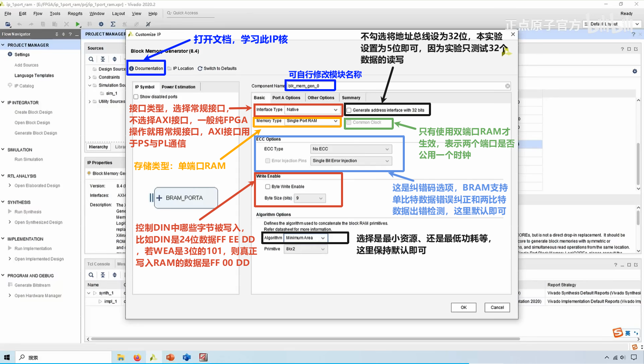Click the Quick Access search field

[x=190, y=13]
